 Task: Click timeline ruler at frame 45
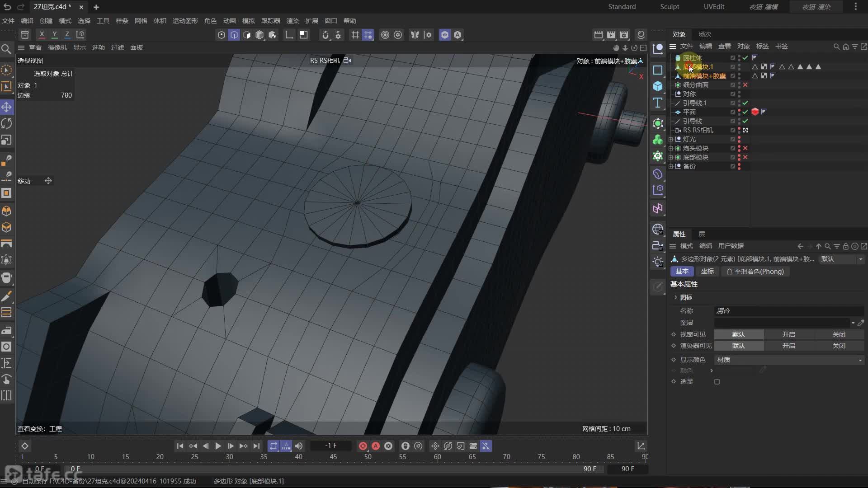point(333,457)
